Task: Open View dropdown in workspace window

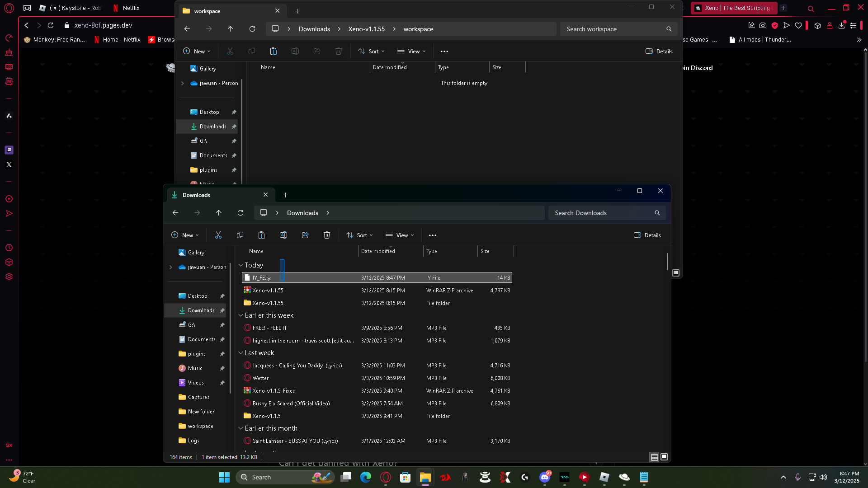Action: (x=411, y=52)
